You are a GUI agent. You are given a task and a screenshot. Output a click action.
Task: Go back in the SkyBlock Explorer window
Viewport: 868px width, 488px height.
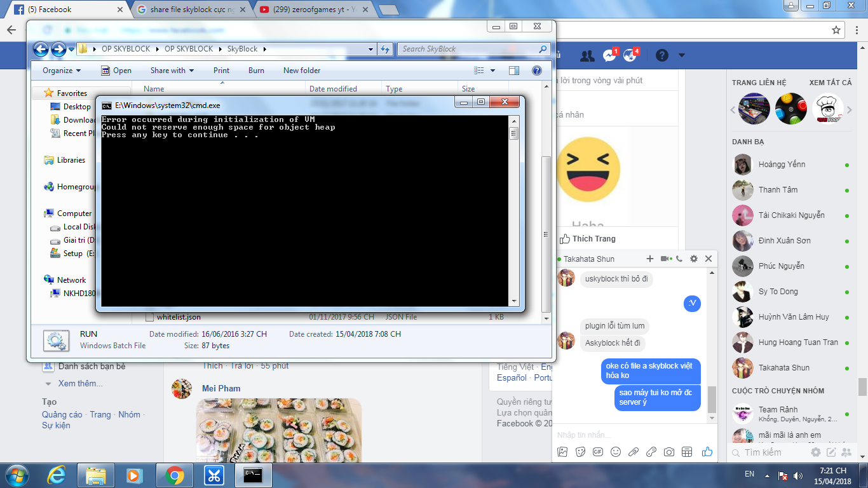click(x=41, y=49)
